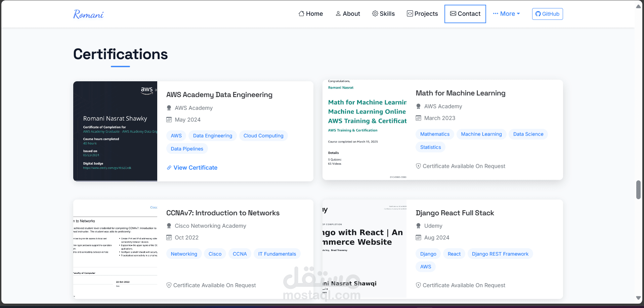644x308 pixels.
Task: Click the CCNAv7: Introduction to Networks title
Action: coord(223,213)
